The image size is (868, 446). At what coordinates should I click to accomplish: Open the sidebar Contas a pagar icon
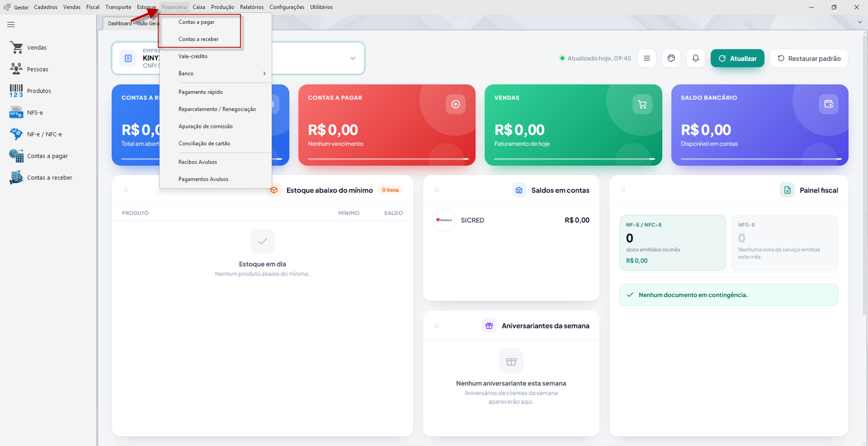(16, 156)
